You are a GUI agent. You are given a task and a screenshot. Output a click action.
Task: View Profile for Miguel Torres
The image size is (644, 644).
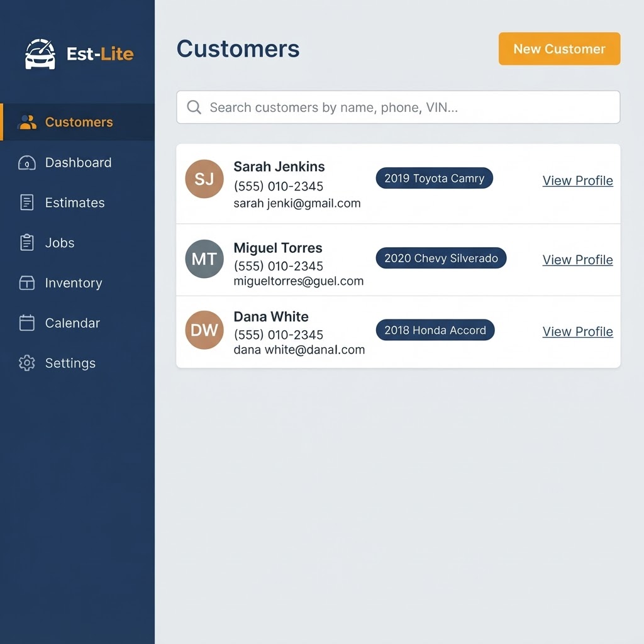[577, 260]
